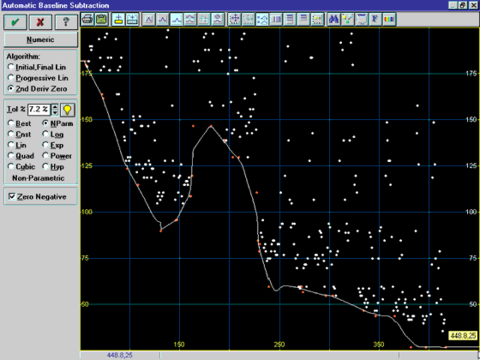Open help with the question mark button

pyautogui.click(x=66, y=22)
